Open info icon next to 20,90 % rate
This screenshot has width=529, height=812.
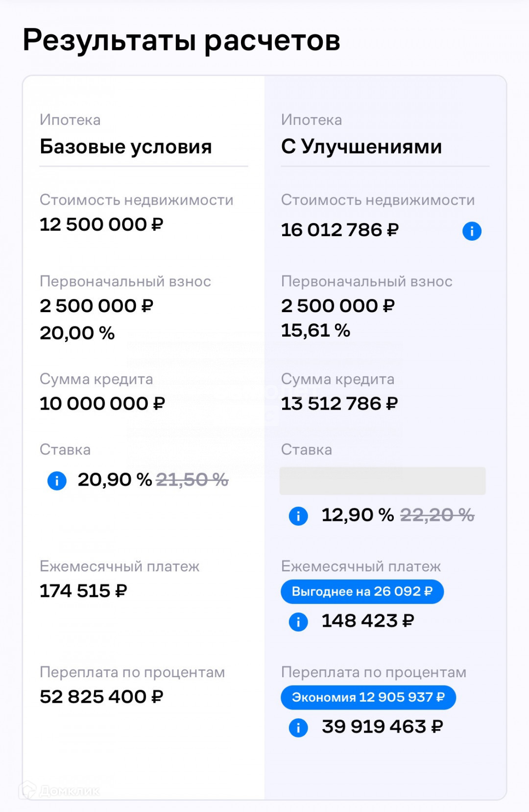[57, 480]
